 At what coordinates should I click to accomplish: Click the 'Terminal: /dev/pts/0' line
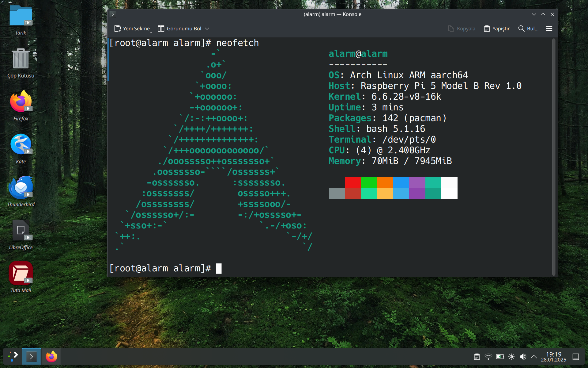tap(382, 140)
